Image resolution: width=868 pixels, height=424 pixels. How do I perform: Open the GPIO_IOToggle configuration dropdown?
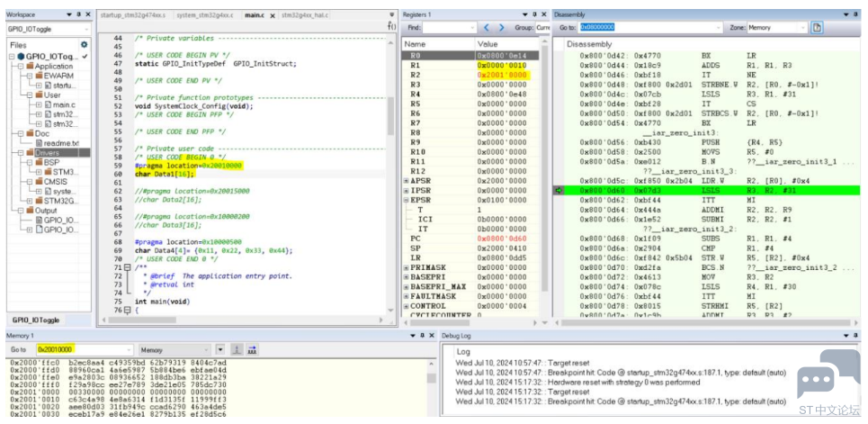(x=49, y=29)
